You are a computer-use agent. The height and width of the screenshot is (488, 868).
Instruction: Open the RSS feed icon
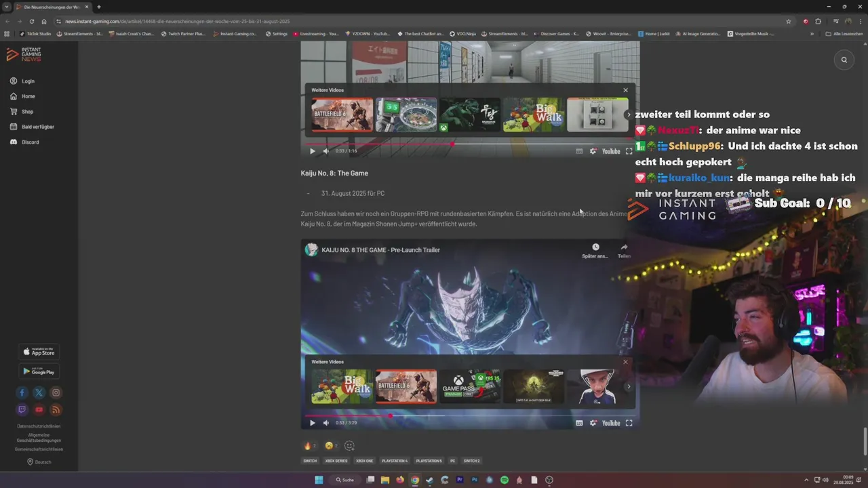pyautogui.click(x=56, y=409)
